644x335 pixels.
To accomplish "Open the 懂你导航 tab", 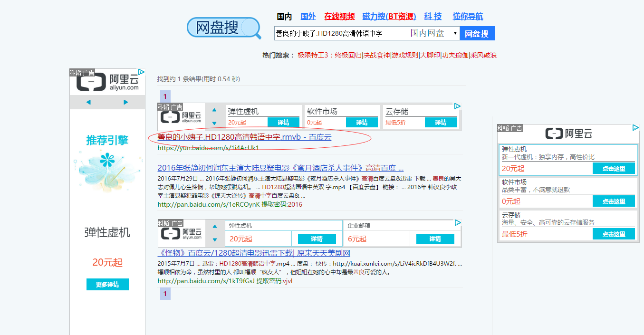I will click(x=468, y=17).
